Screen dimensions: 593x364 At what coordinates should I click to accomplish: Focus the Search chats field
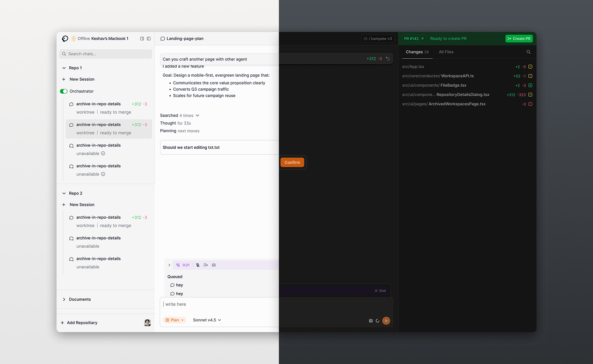click(x=106, y=54)
